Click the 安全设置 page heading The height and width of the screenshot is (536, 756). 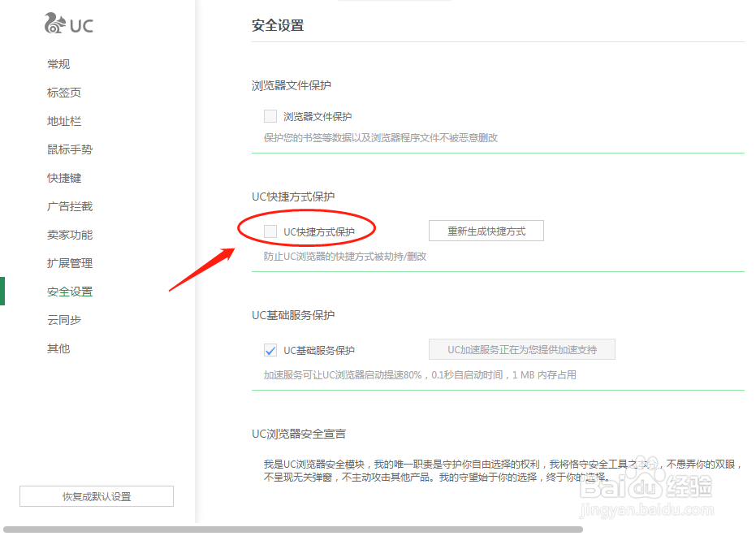tap(278, 25)
